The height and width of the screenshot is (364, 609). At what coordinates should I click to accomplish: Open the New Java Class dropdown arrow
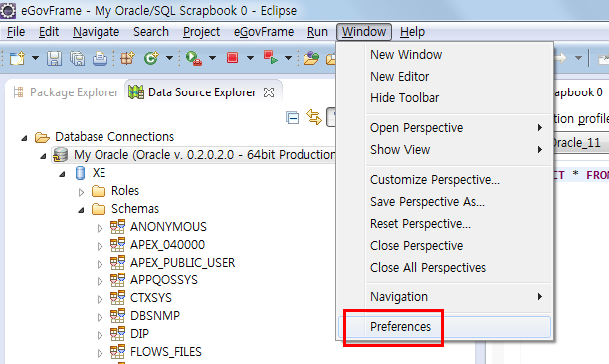[x=170, y=58]
